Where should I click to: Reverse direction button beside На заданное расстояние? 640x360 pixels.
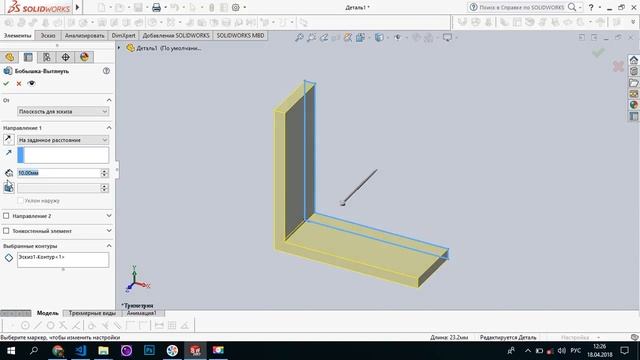click(8, 140)
